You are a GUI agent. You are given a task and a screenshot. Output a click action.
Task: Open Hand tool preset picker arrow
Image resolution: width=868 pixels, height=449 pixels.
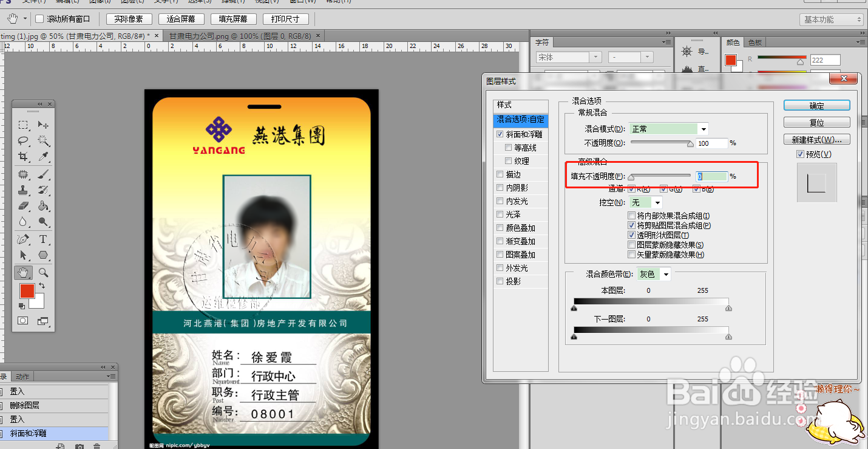[25, 19]
